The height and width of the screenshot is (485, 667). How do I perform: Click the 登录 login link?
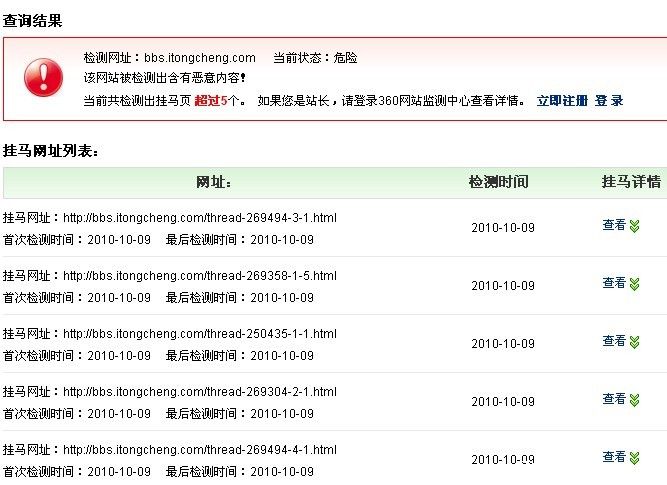tap(608, 101)
